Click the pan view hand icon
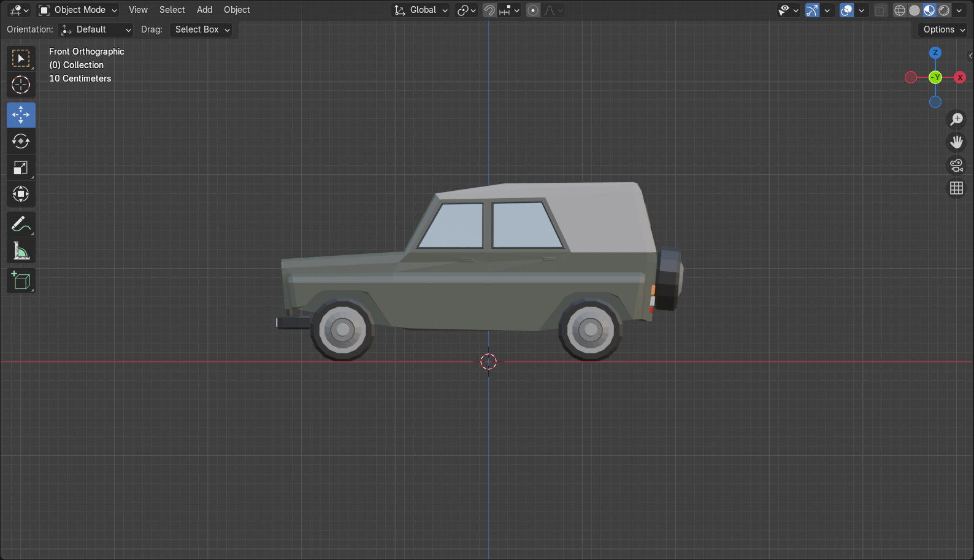The height and width of the screenshot is (560, 974). (956, 142)
